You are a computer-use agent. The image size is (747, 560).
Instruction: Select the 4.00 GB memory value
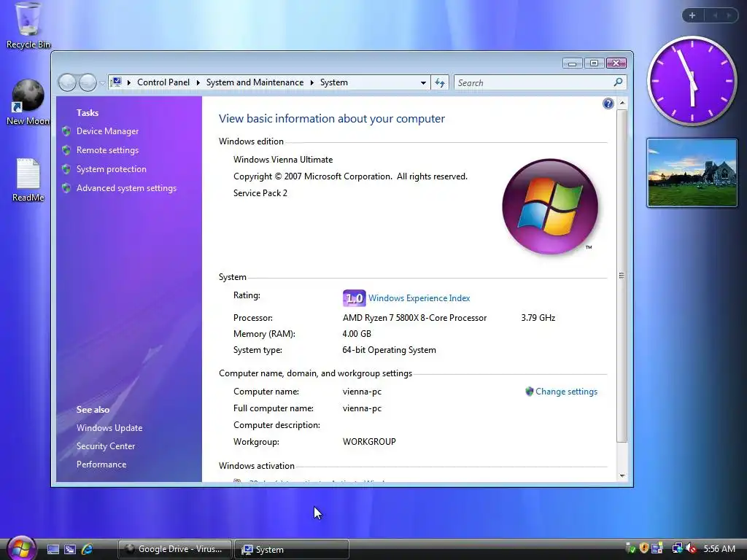[x=357, y=334]
